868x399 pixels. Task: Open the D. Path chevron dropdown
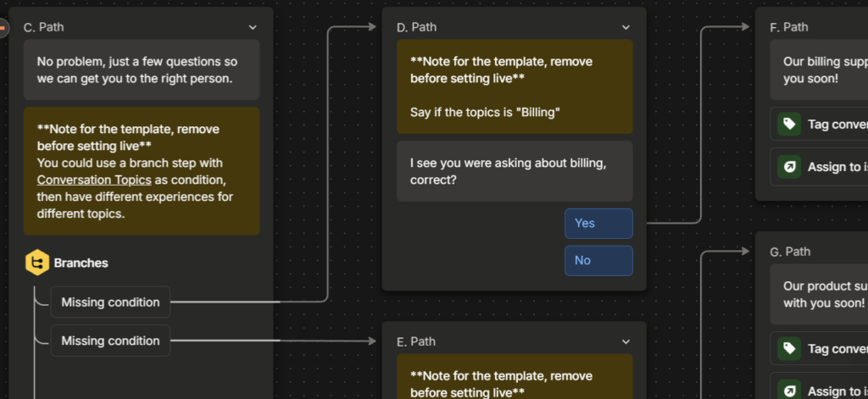click(x=626, y=27)
